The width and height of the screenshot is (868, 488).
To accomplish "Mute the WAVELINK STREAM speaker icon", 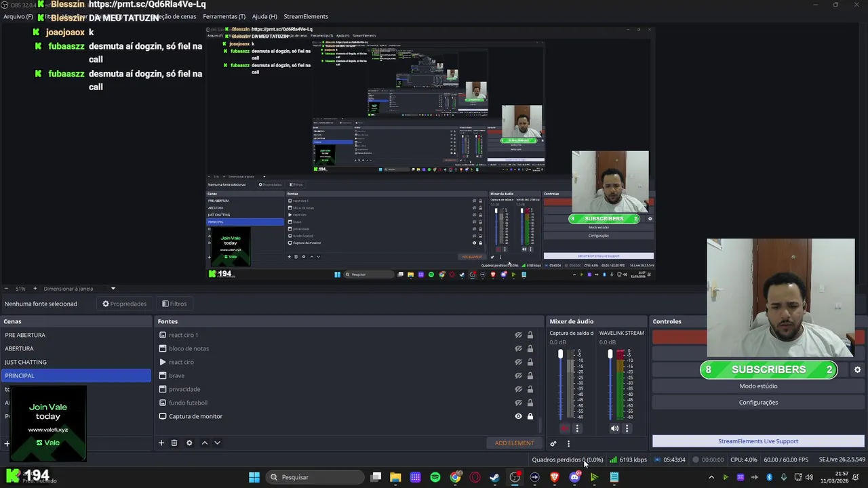I will click(x=614, y=428).
